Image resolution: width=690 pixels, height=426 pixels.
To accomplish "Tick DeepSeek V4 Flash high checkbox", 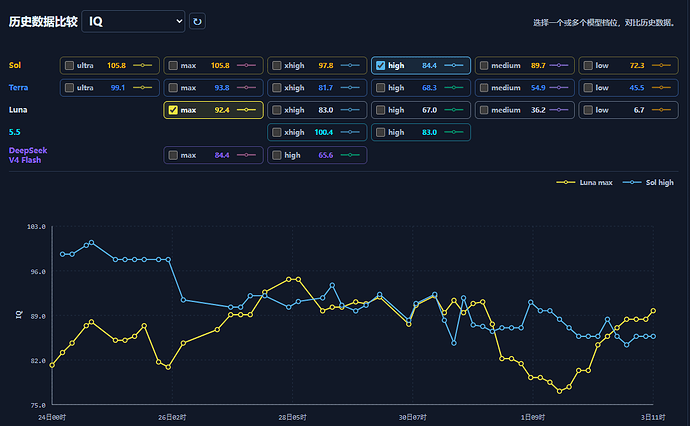I will click(276, 155).
